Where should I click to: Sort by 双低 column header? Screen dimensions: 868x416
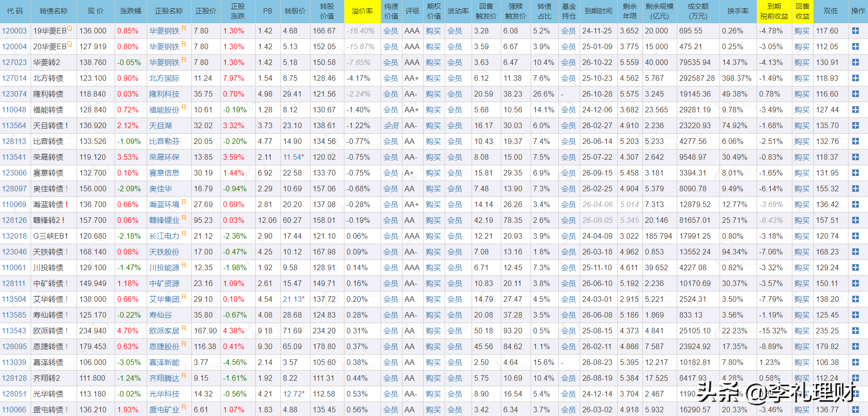point(831,11)
